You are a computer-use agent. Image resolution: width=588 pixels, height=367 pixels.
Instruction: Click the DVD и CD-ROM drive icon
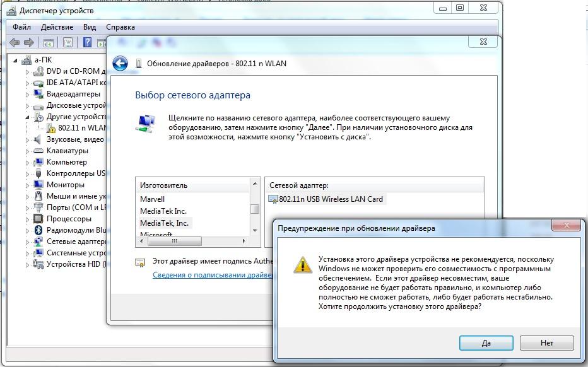click(38, 71)
